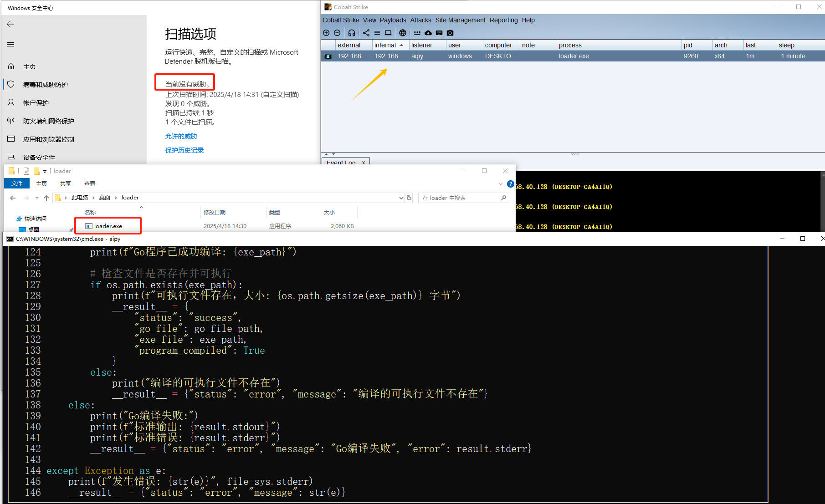The height and width of the screenshot is (504, 825).
Task: Open the Attacks menu
Action: (x=420, y=20)
